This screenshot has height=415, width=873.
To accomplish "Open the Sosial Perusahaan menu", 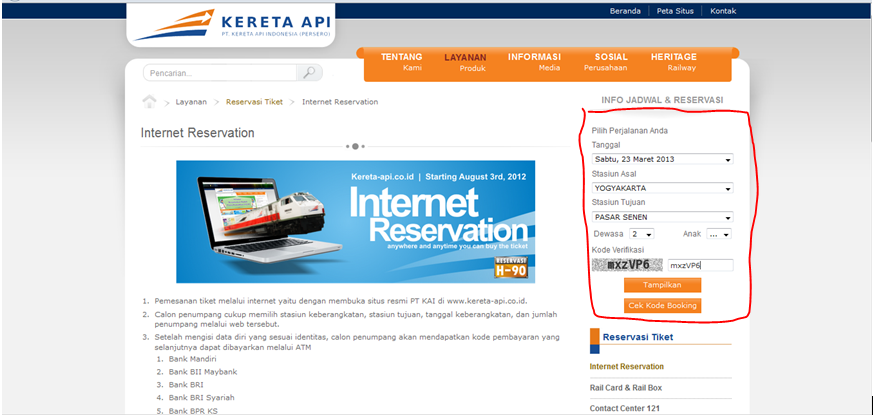I will 606,62.
